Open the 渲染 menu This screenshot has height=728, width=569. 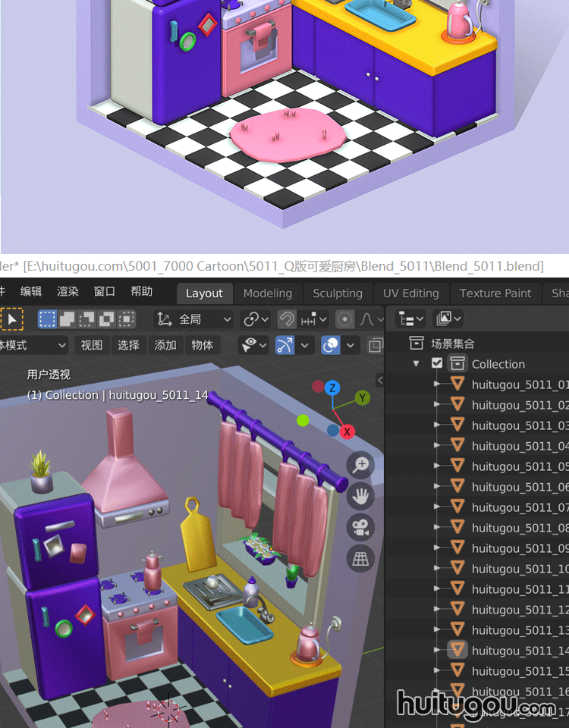pos(68,292)
